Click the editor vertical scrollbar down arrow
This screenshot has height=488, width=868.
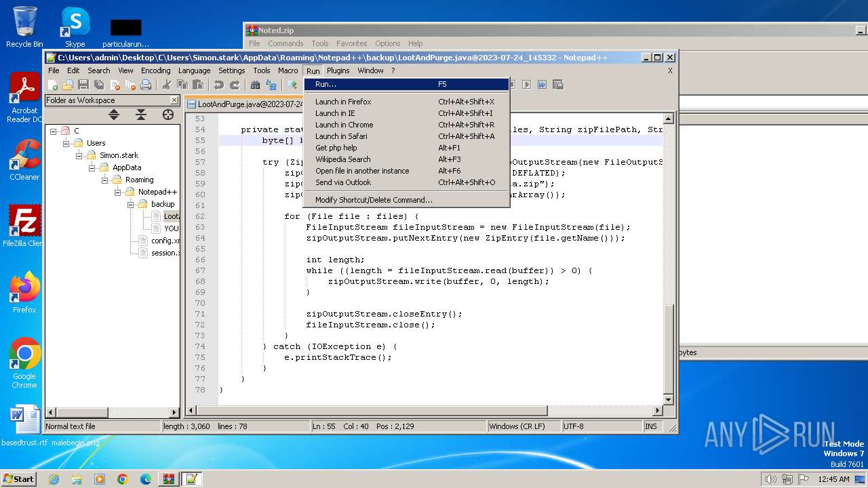(668, 399)
